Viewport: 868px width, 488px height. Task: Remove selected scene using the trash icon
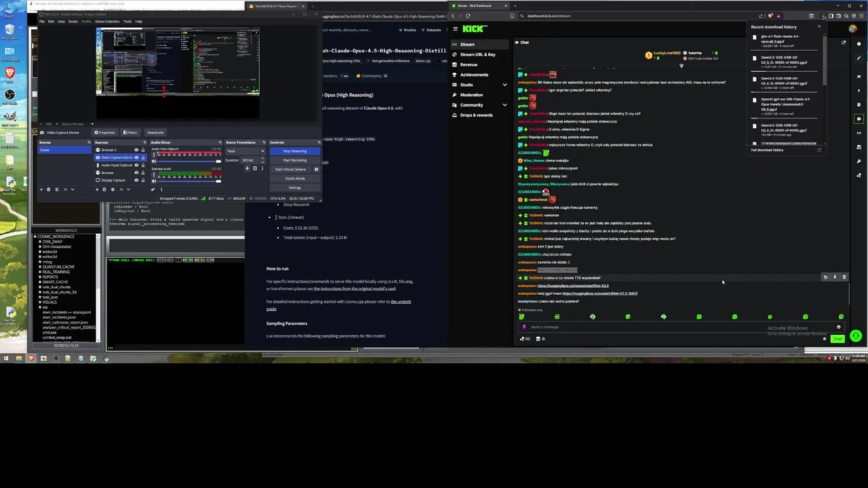pyautogui.click(x=48, y=190)
